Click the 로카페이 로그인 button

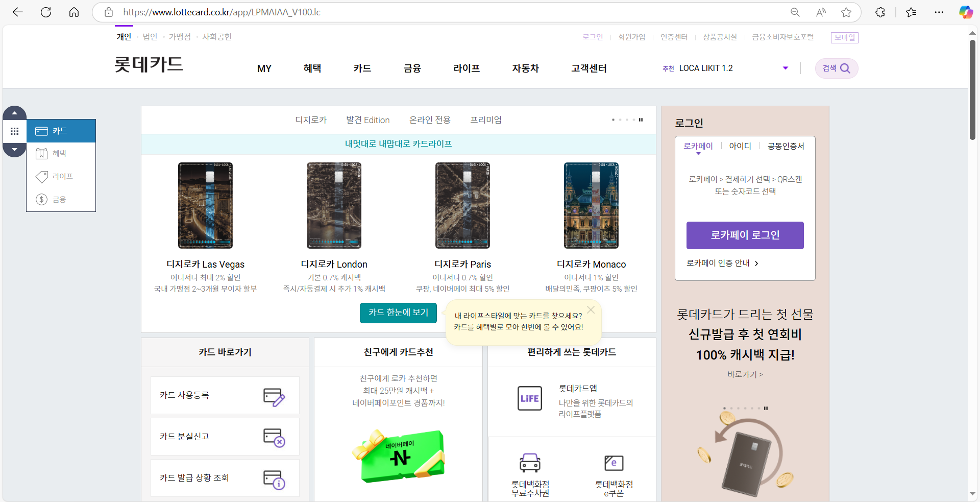[745, 235]
